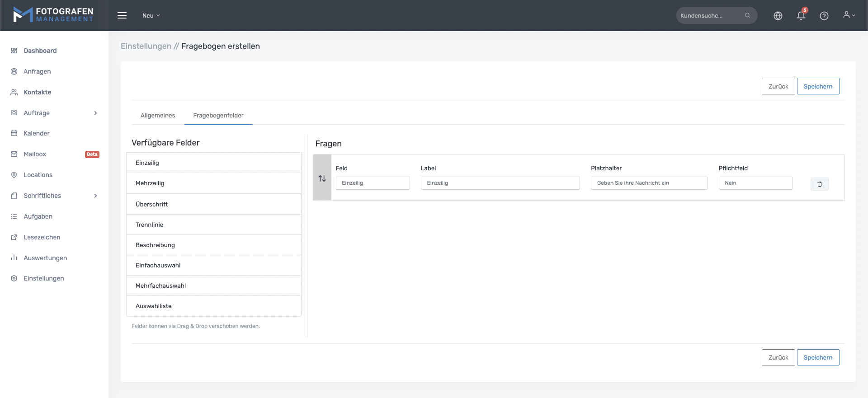
Task: Click the hamburger menu icon
Action: click(x=122, y=15)
